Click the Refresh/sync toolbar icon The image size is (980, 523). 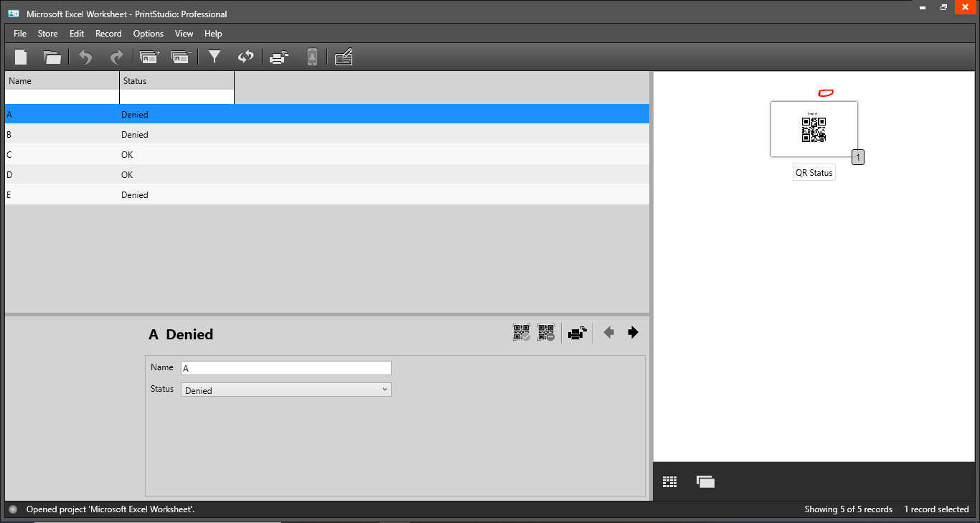point(246,57)
